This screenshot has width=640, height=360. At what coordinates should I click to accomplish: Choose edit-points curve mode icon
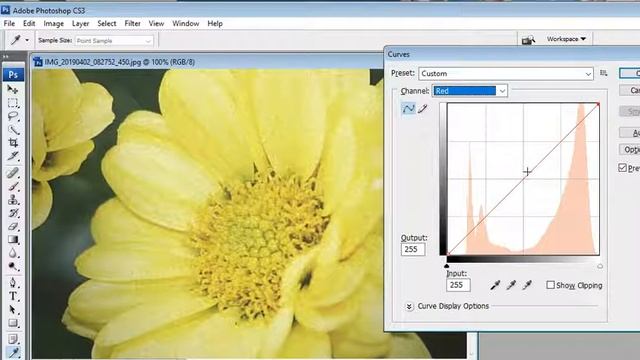pos(408,109)
